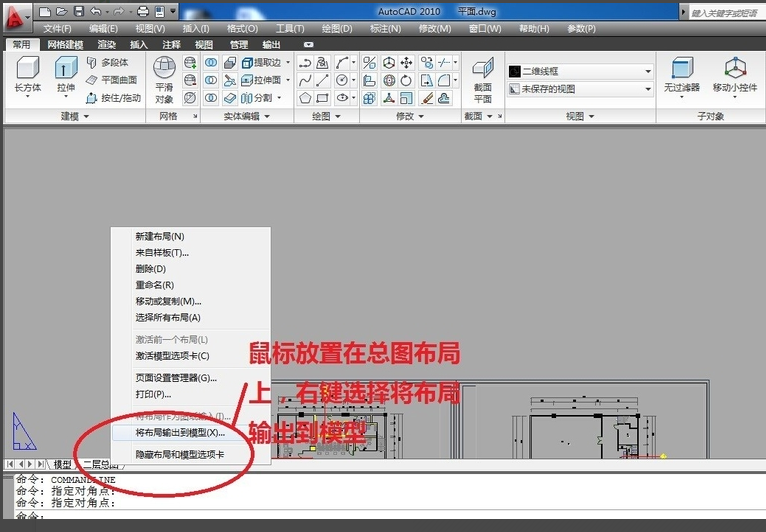Click first-layout navigation arrow beside 模型 tab
This screenshot has height=532, width=766.
pos(10,464)
